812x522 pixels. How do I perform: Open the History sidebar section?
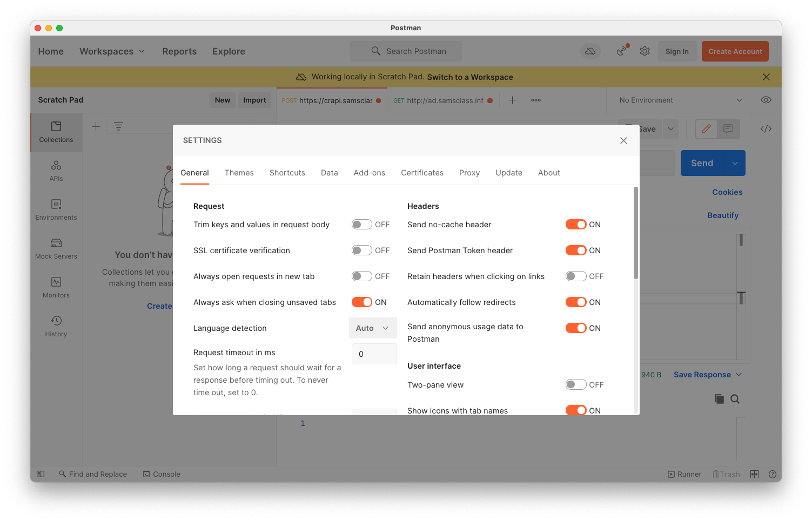coord(56,327)
